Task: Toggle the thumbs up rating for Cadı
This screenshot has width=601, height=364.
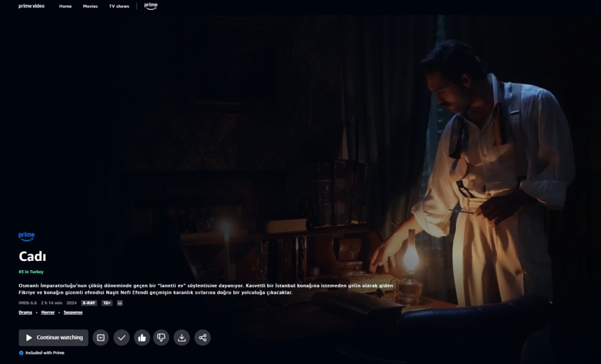Action: tap(141, 338)
